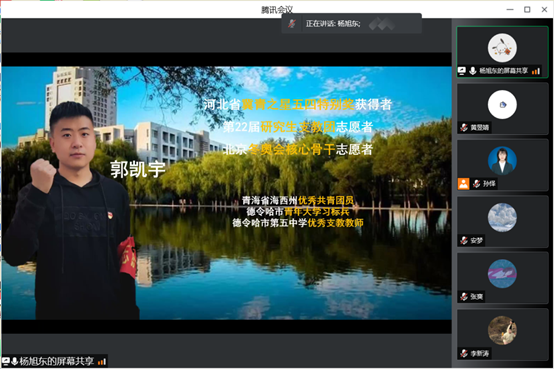
Task: Click signal bars in the bottom-left share label
Action: pyautogui.click(x=102, y=362)
